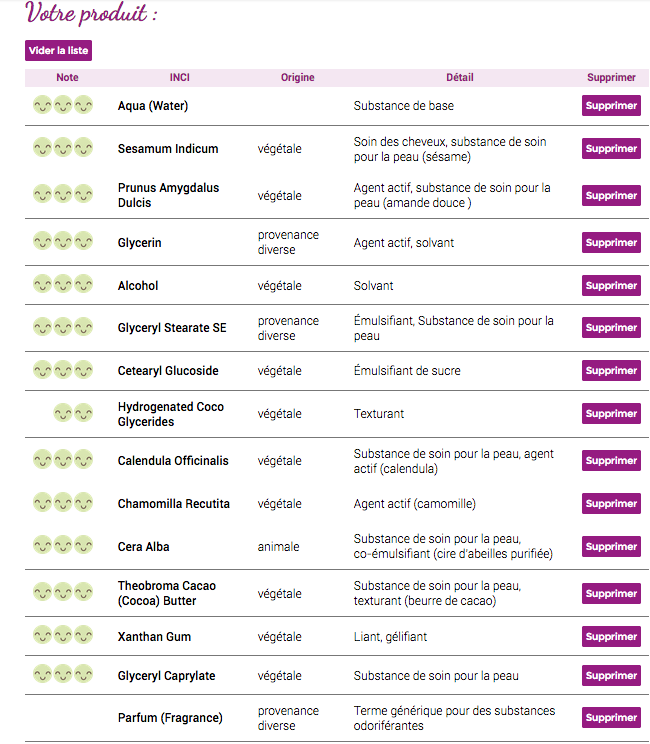The image size is (650, 744).
Task: Click the smiley rating for Chamomilla Recutita
Action: (x=63, y=502)
